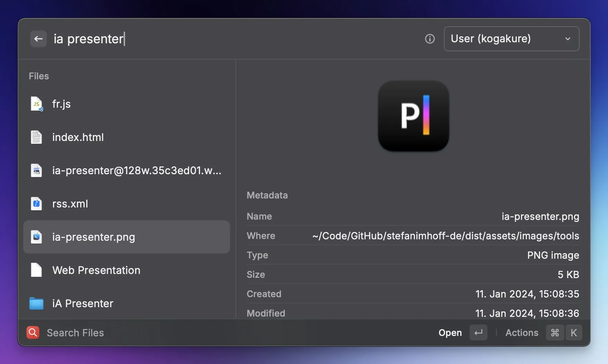Click the iA Presenter preview image
608x364 pixels.
pos(413,116)
